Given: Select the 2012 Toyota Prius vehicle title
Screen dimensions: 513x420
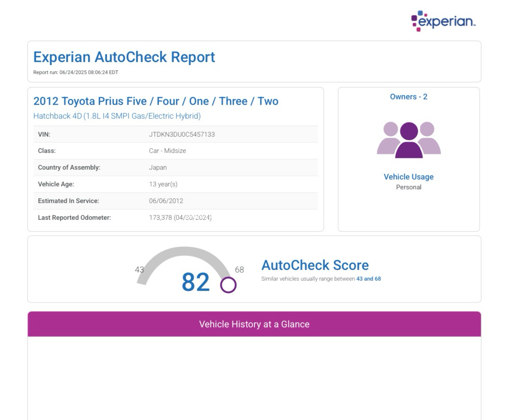Looking at the screenshot, I should tap(156, 101).
